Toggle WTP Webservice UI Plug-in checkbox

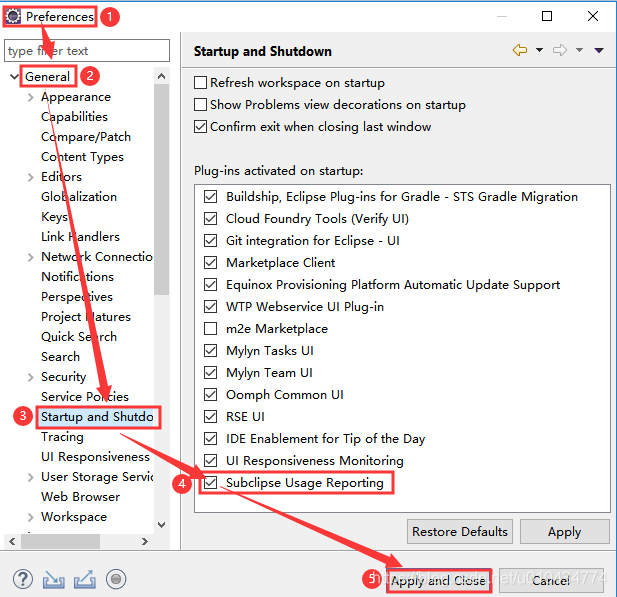click(x=211, y=307)
